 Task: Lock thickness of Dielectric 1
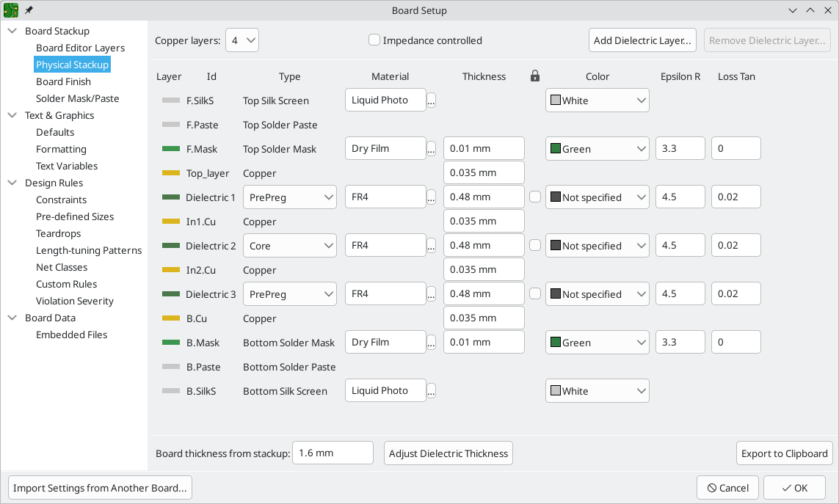535,197
